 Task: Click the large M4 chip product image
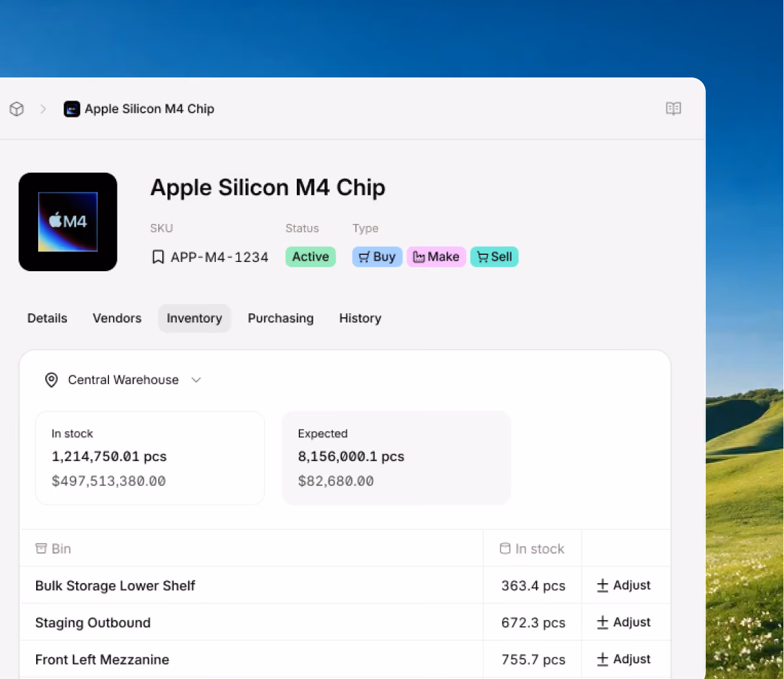click(x=68, y=222)
